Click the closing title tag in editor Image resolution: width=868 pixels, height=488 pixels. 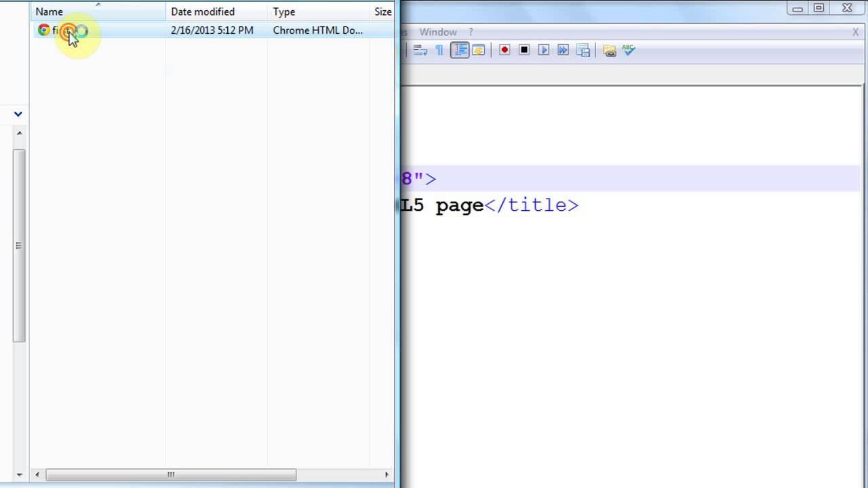tap(532, 205)
